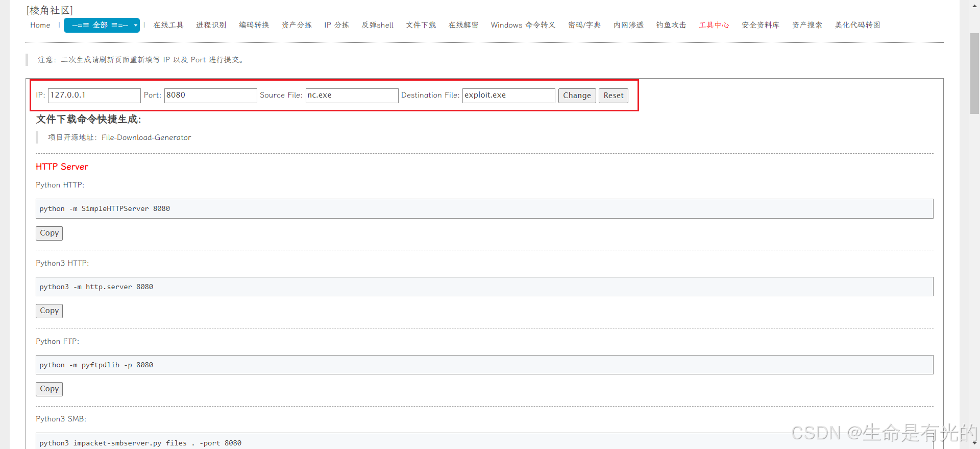This screenshot has width=980, height=449.
Task: Click in the IP input field
Action: coord(94,96)
